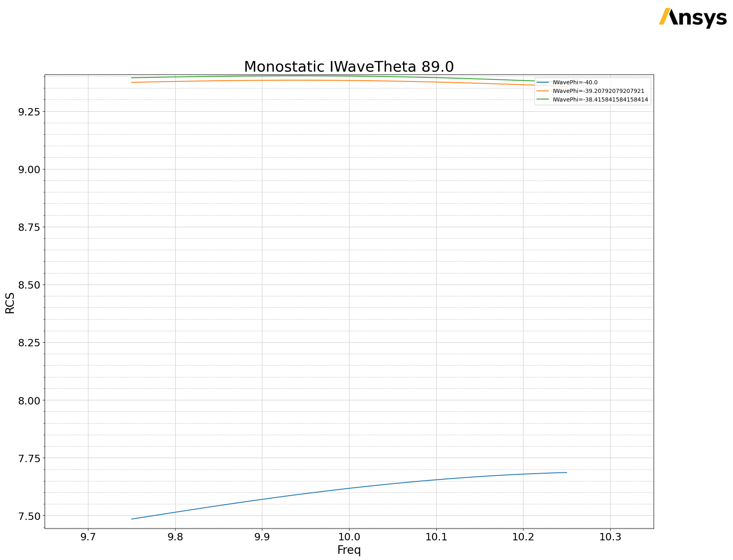Click the orange line swatch in legend
The width and height of the screenshot is (733, 560).
[543, 91]
